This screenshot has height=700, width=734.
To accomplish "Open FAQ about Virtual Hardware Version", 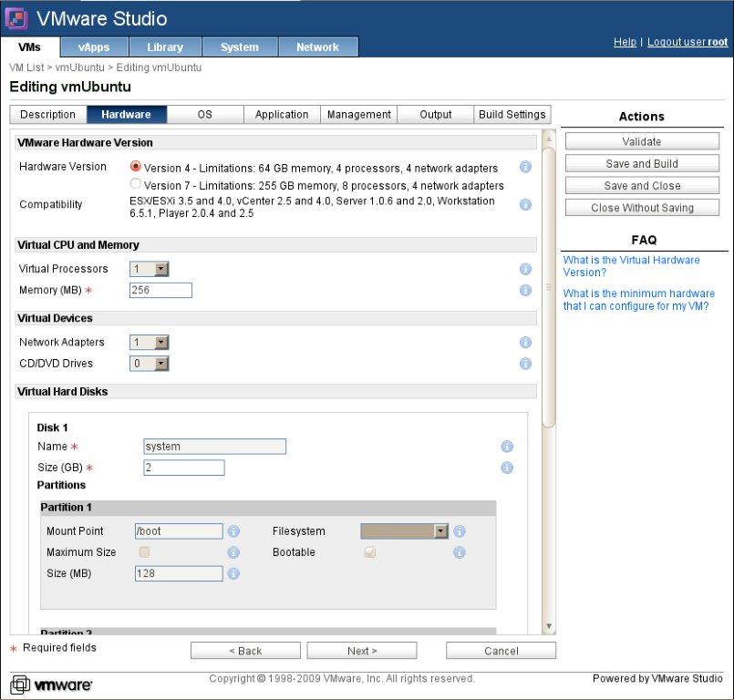I will coord(632,266).
